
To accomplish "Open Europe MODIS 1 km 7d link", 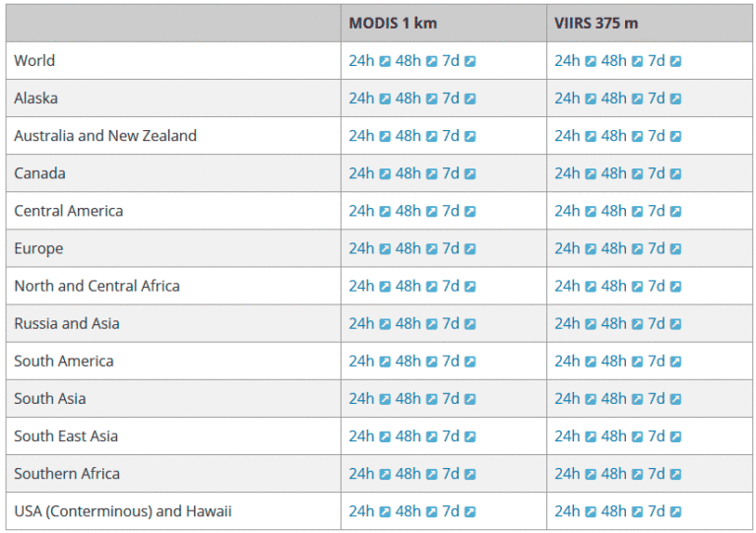I will tap(451, 248).
